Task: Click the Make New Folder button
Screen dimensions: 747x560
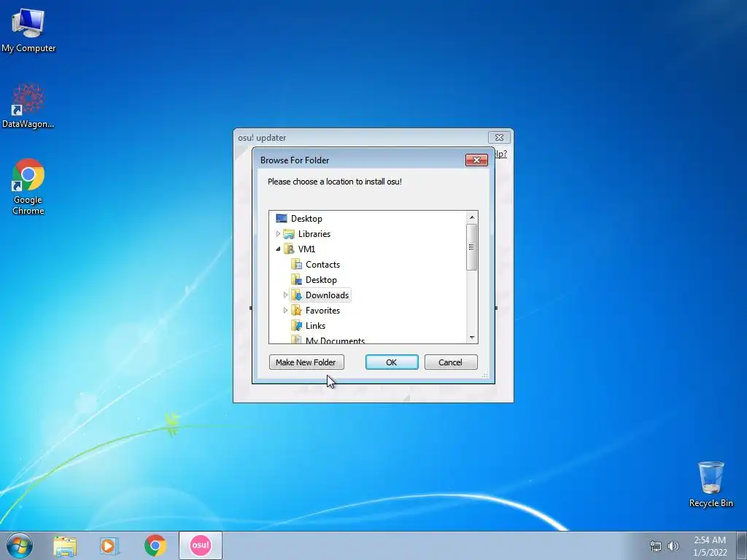Action: [x=306, y=362]
